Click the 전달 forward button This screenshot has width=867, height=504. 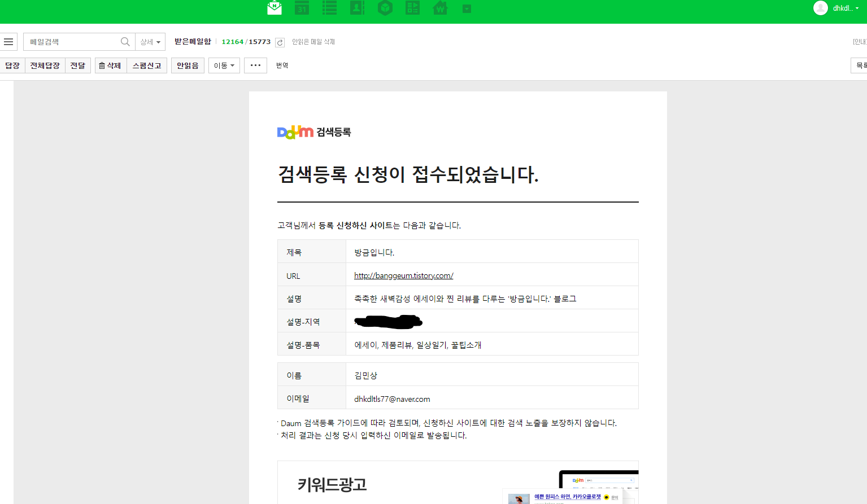click(78, 65)
